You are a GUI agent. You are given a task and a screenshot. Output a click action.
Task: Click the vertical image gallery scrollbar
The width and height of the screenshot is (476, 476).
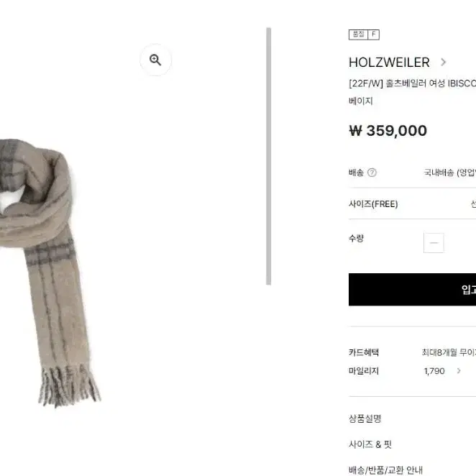pos(269,156)
